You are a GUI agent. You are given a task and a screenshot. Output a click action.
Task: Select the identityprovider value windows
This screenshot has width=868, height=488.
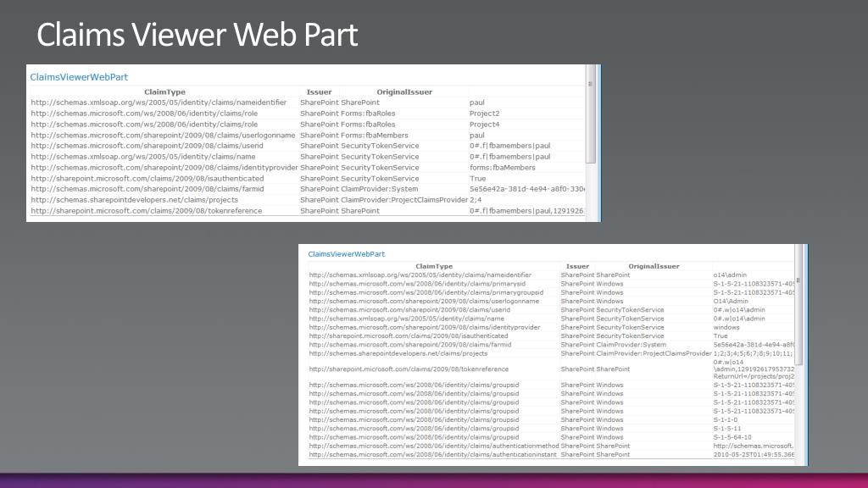tap(726, 327)
